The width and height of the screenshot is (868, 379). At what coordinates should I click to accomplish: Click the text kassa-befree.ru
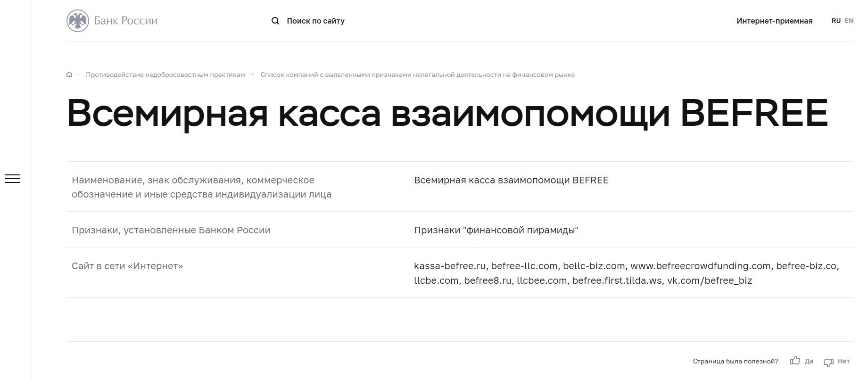pyautogui.click(x=449, y=266)
